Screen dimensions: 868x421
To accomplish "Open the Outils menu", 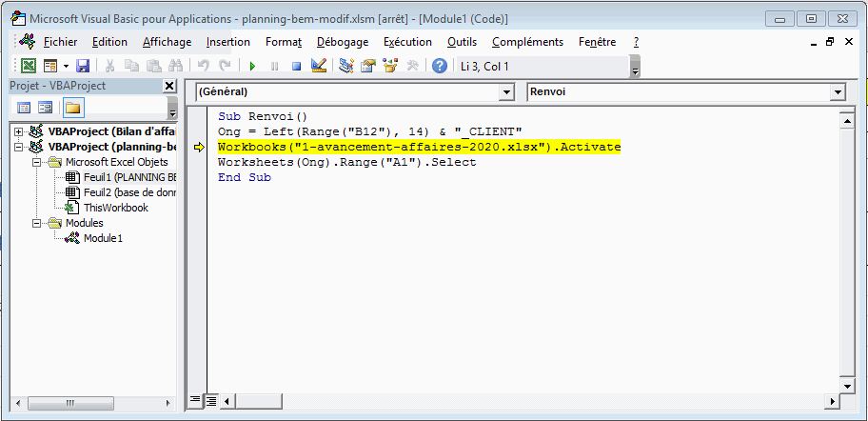I will click(x=463, y=42).
